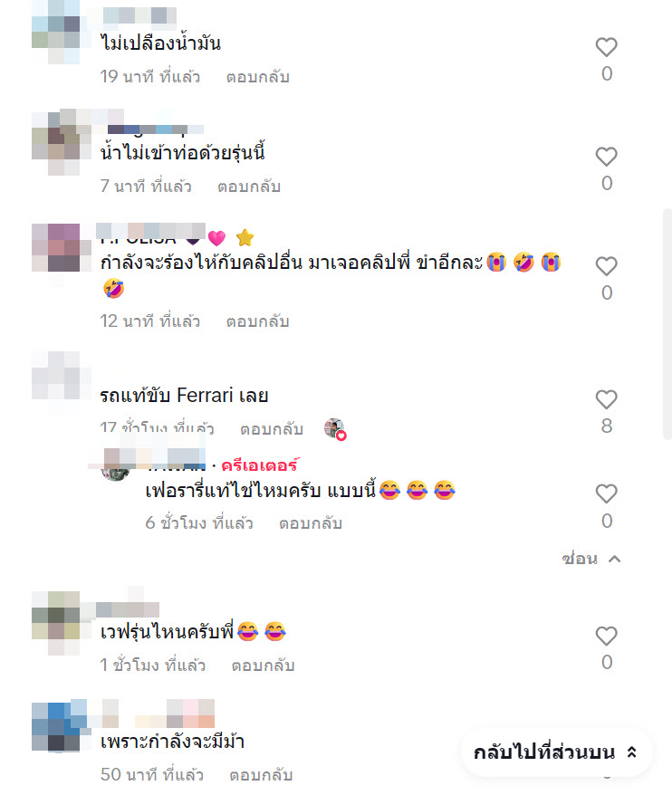
Task: Like the 'รถแท้ขับ Ferrari เลย' comment
Action: pyautogui.click(x=606, y=399)
